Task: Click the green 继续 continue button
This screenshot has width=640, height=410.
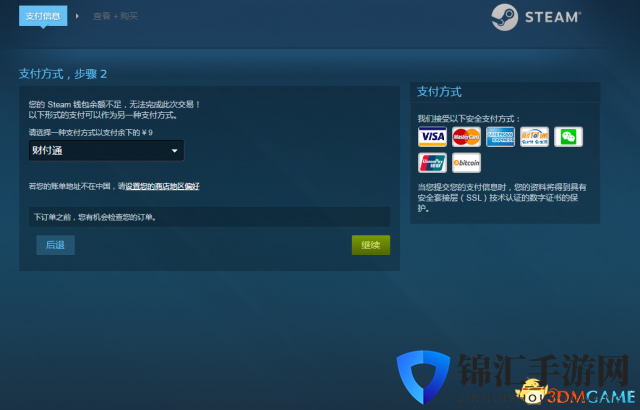Action: [371, 245]
